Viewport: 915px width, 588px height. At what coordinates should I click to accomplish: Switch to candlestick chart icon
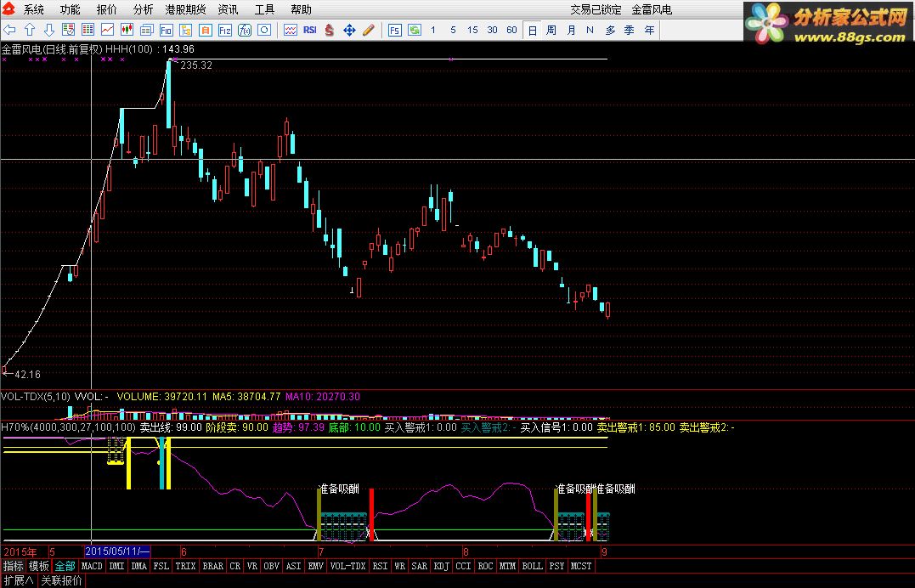point(127,30)
